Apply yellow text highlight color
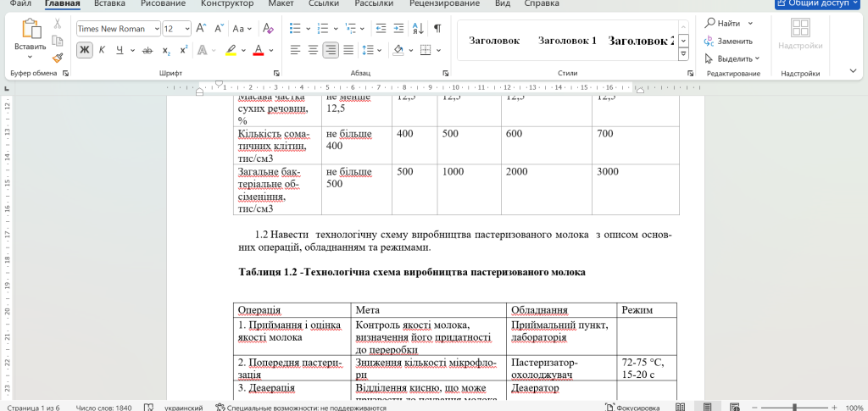 pos(231,50)
